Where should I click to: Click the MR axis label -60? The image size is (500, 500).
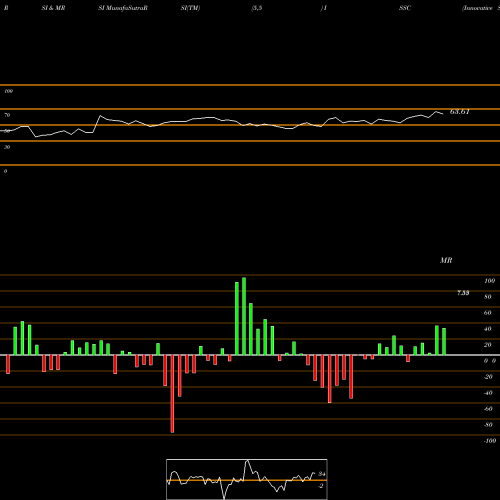(x=488, y=409)
